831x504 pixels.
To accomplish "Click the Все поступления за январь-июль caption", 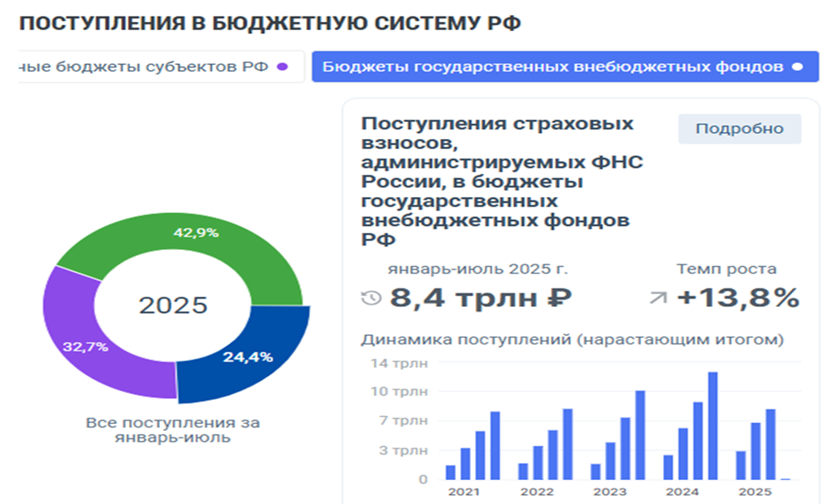I will 173,430.
